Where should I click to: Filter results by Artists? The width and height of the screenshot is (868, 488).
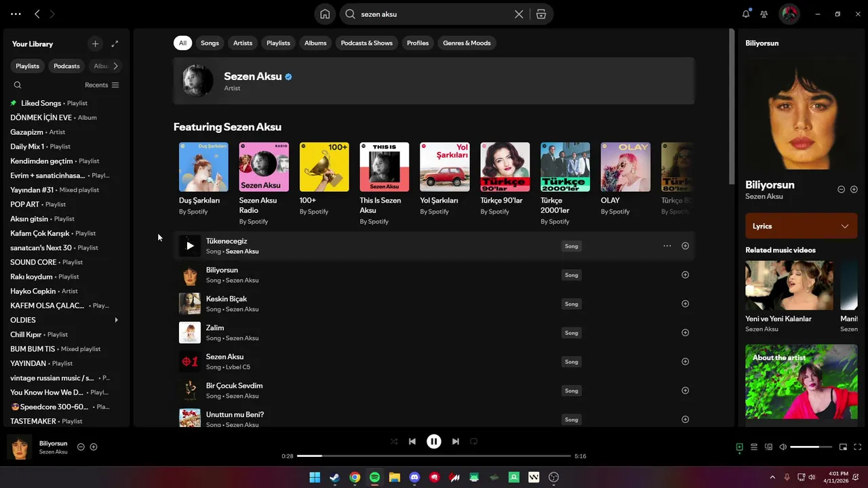tap(243, 43)
